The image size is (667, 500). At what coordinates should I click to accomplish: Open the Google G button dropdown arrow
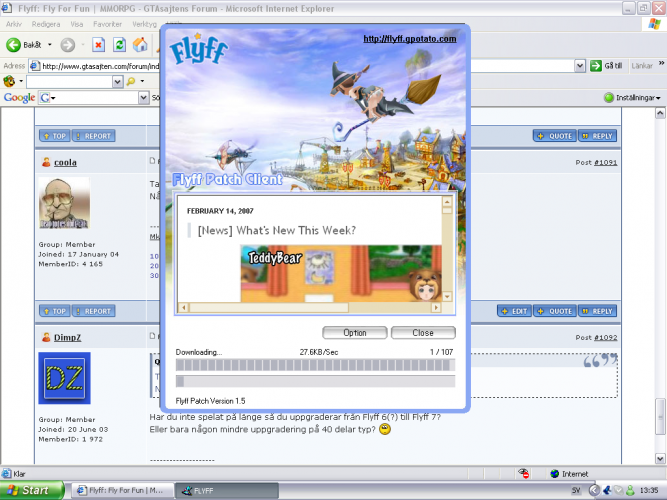pyautogui.click(x=54, y=98)
